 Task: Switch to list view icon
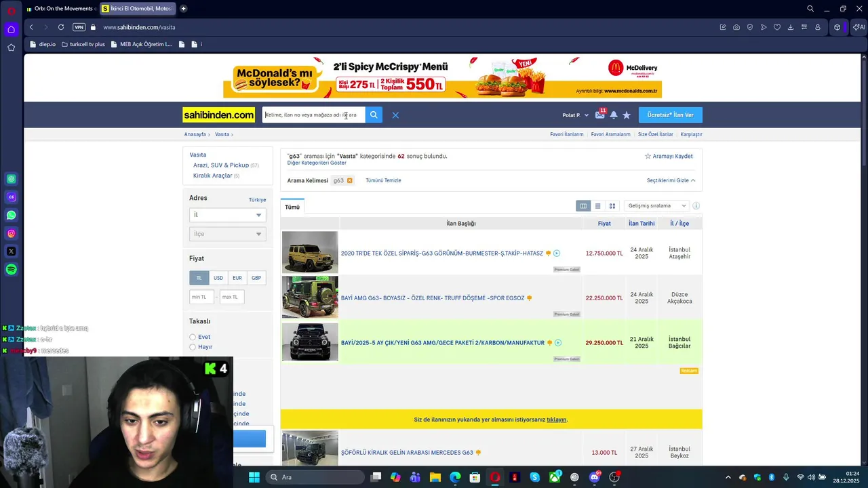pyautogui.click(x=597, y=206)
